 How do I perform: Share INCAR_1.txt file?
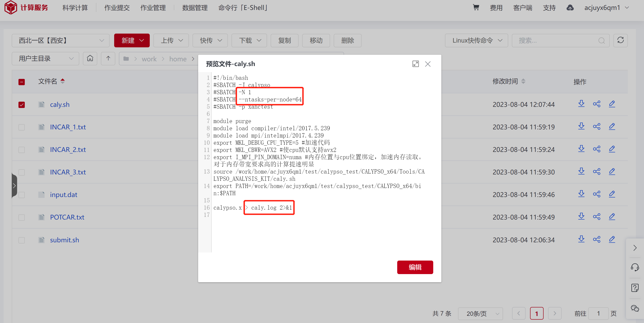(597, 126)
